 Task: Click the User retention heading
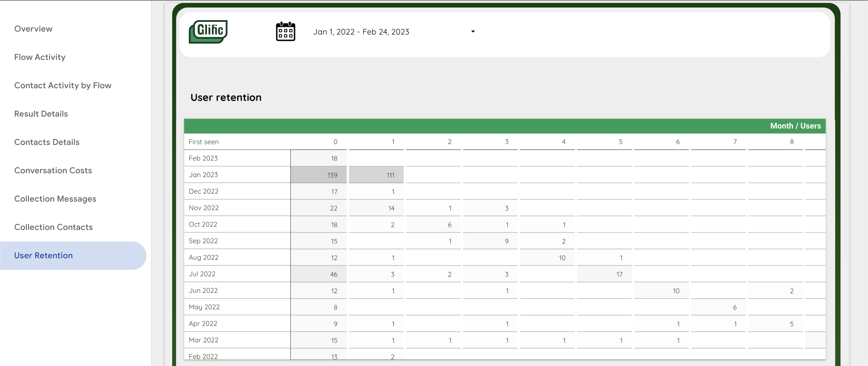(226, 97)
